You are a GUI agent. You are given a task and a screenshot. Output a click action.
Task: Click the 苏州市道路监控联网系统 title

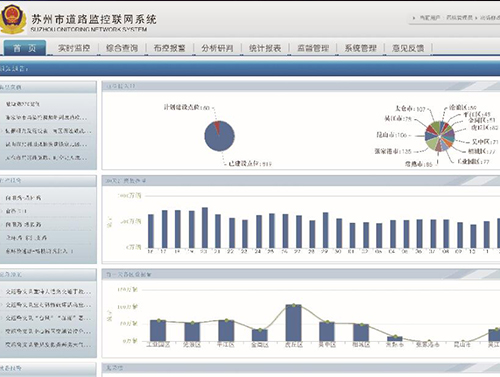coord(94,19)
